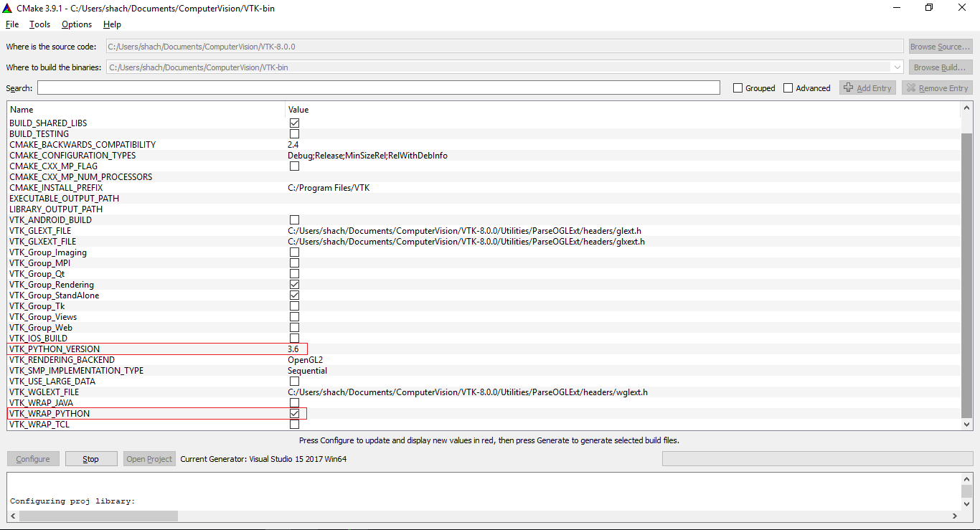This screenshot has height=530, width=980.
Task: Enable VTK_WRAP_TCL
Action: pos(294,424)
